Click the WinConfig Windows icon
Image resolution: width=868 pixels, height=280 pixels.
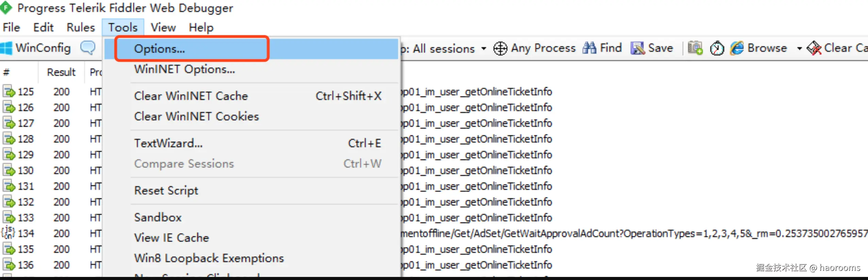pyautogui.click(x=6, y=48)
